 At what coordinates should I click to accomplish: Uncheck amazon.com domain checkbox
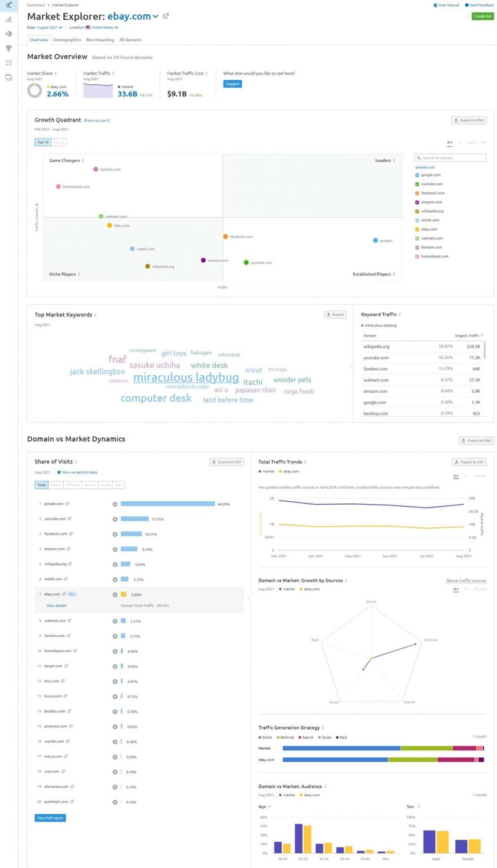[x=417, y=202]
